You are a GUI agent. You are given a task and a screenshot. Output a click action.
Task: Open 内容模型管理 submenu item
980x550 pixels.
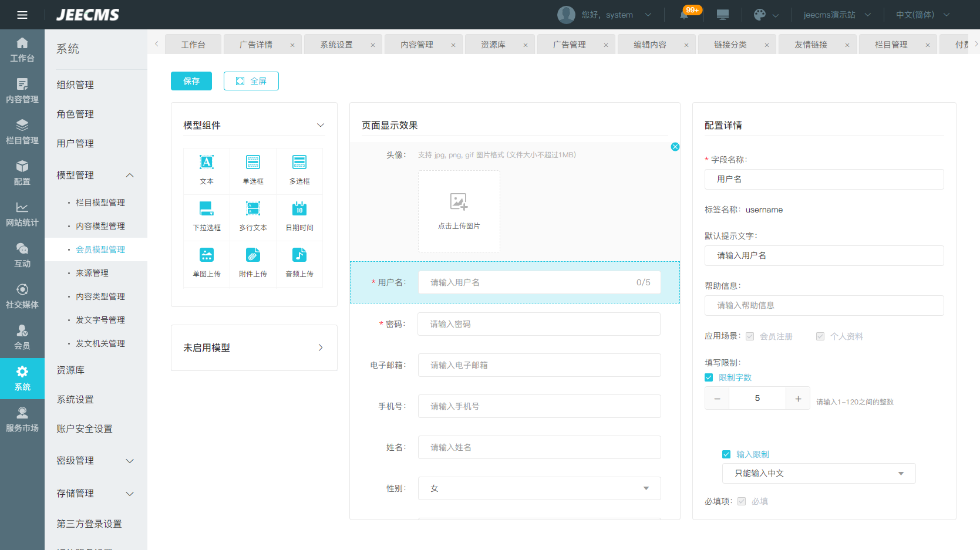(x=100, y=226)
